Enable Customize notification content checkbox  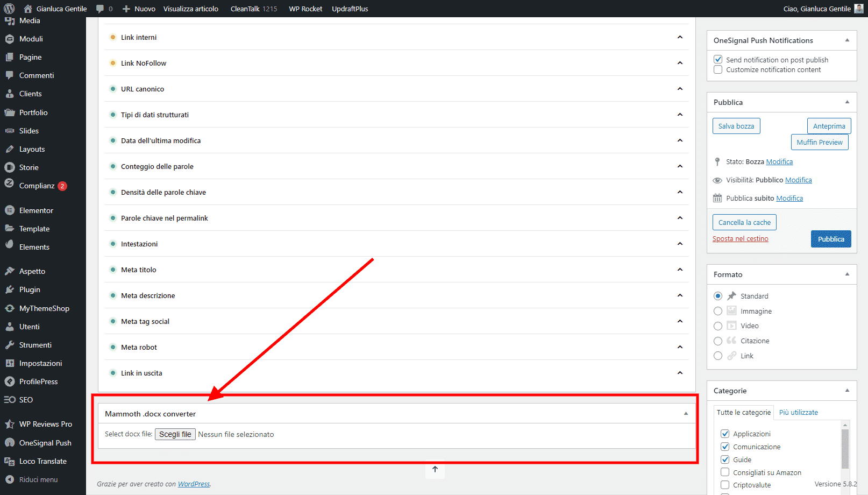pyautogui.click(x=718, y=69)
